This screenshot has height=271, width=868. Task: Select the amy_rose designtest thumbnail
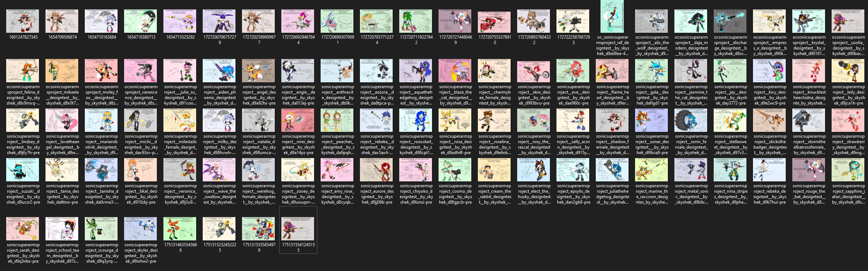[x=338, y=170]
